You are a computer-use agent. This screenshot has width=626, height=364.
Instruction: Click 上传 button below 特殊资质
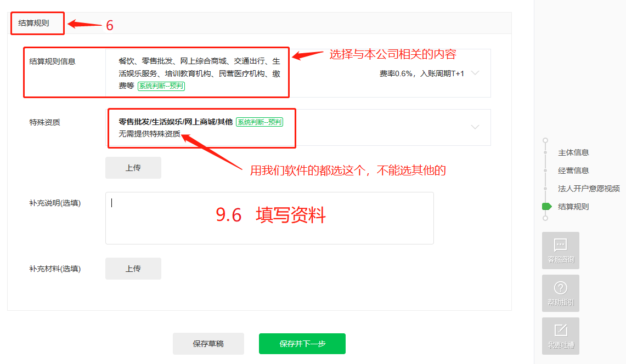pyautogui.click(x=133, y=168)
